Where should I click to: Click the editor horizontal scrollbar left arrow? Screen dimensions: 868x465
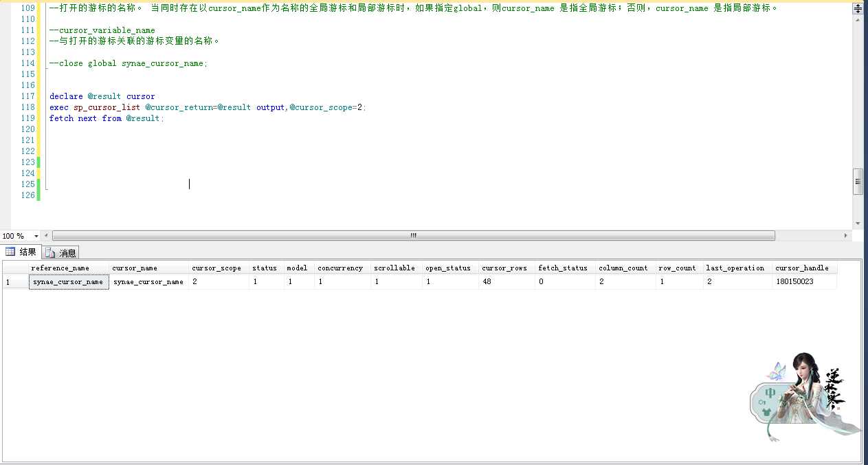pos(46,235)
